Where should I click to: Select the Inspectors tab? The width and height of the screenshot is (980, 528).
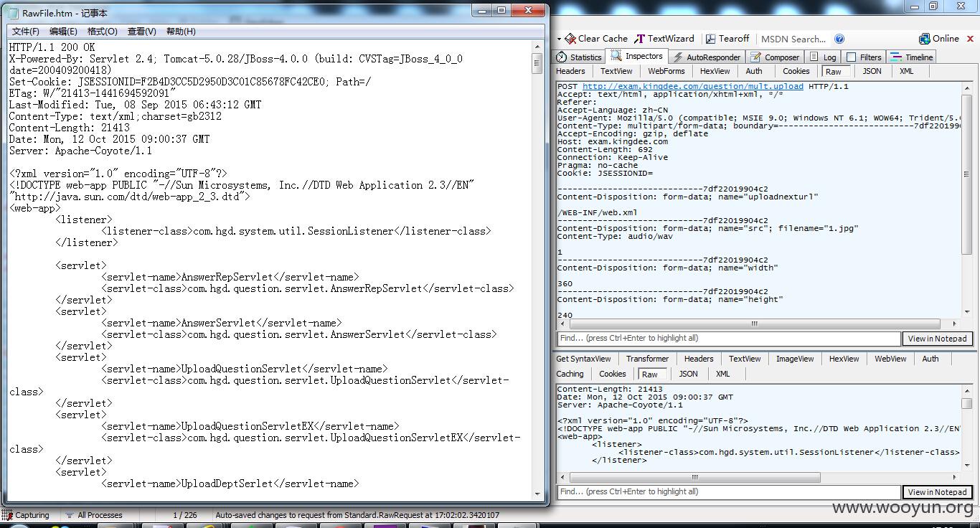pyautogui.click(x=637, y=57)
